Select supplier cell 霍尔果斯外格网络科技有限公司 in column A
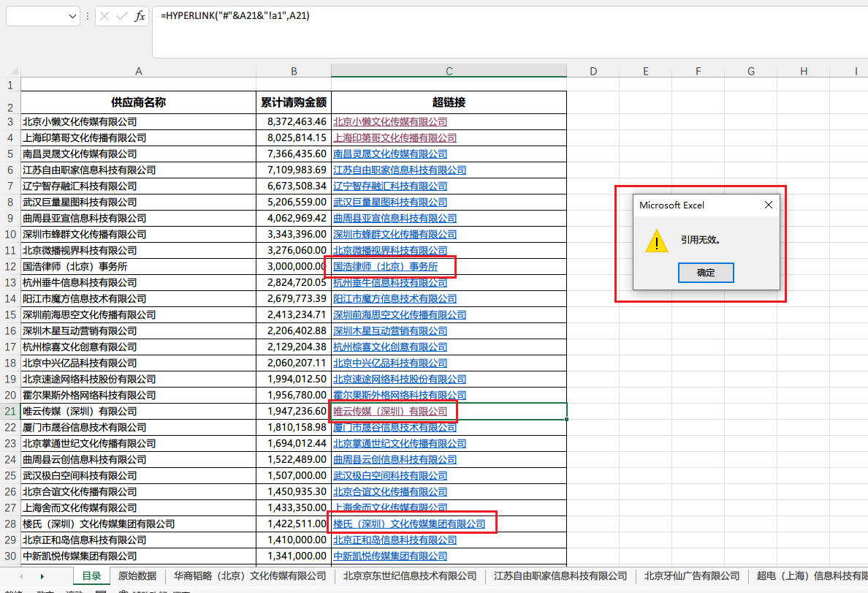 pos(138,395)
